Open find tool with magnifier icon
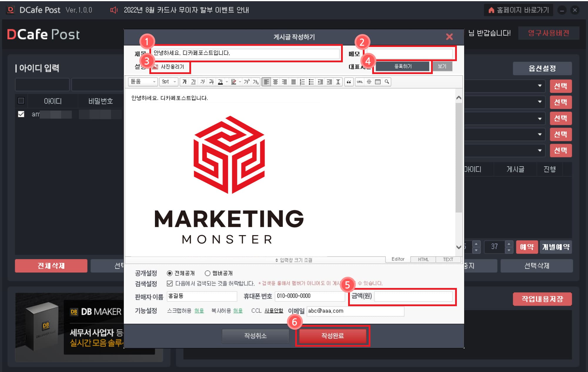This screenshot has height=372, width=588. tap(387, 82)
